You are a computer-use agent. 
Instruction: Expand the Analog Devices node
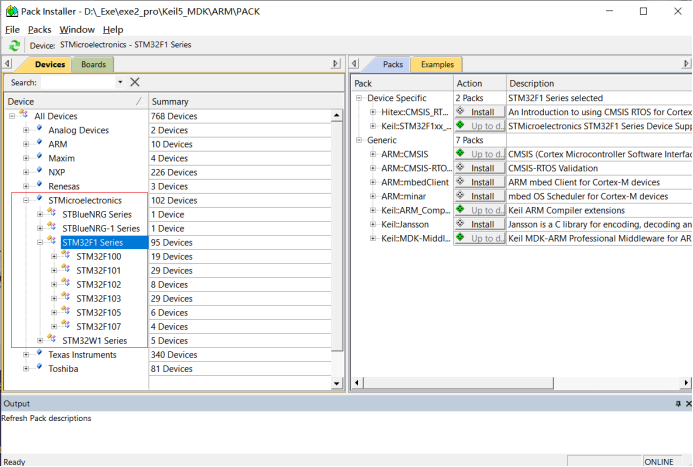point(26,130)
